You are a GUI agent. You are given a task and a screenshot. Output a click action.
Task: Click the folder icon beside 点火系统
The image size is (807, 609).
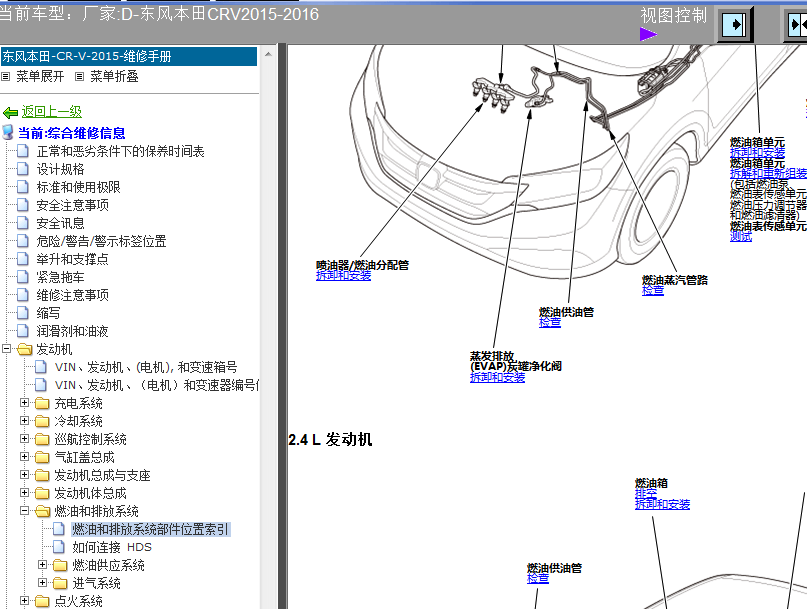(42, 601)
